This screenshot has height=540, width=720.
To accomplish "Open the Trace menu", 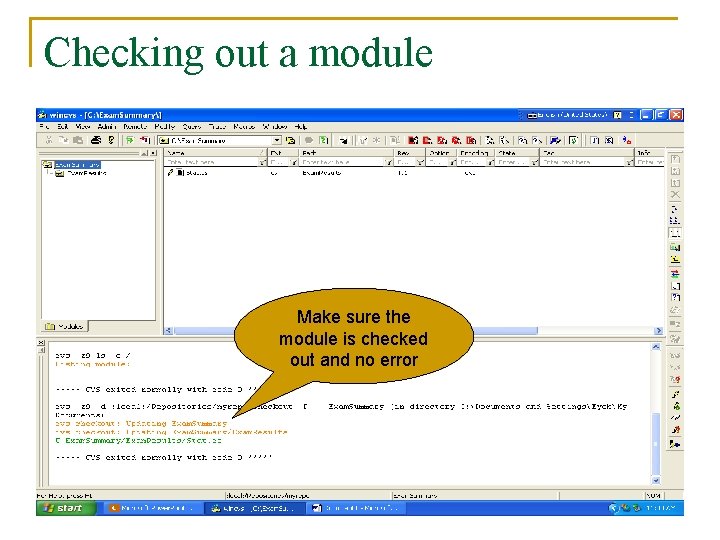I will point(217,126).
